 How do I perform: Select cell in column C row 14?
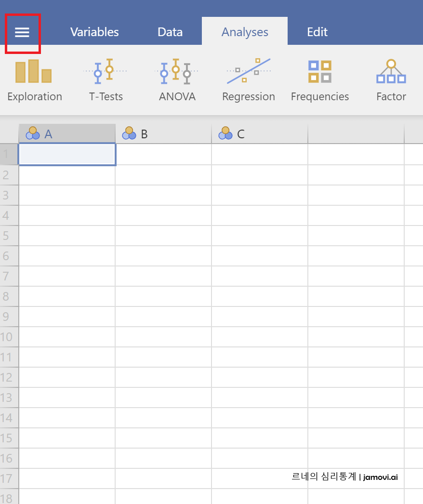click(260, 418)
